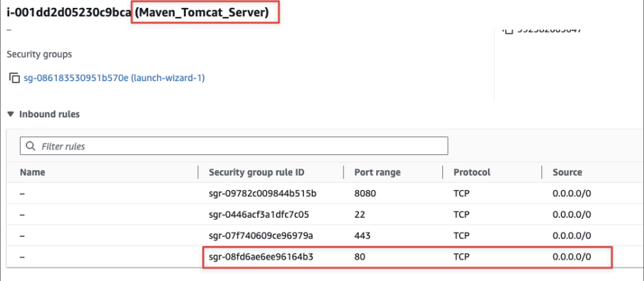Copy the security group ID sg-086183530951b570e
This screenshot has height=281, width=644.
point(14,78)
